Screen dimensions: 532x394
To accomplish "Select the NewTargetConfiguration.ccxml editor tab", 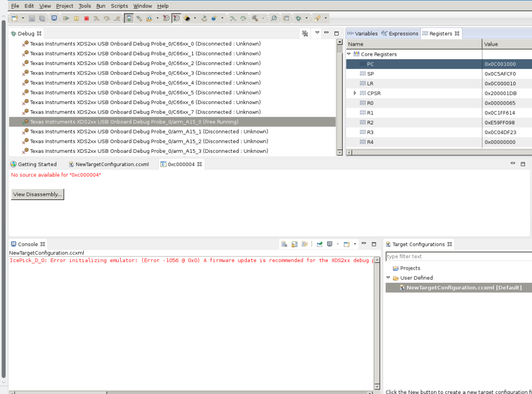I will pyautogui.click(x=109, y=165).
